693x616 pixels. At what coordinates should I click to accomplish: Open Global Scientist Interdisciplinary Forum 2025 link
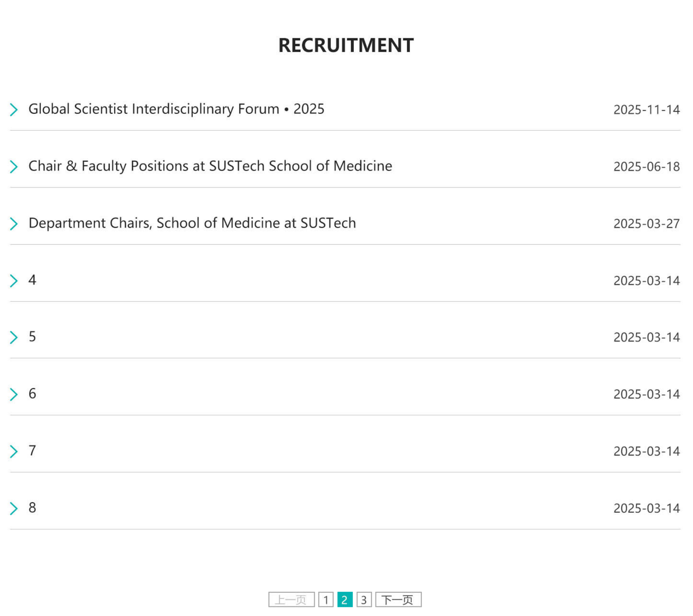[x=176, y=109]
